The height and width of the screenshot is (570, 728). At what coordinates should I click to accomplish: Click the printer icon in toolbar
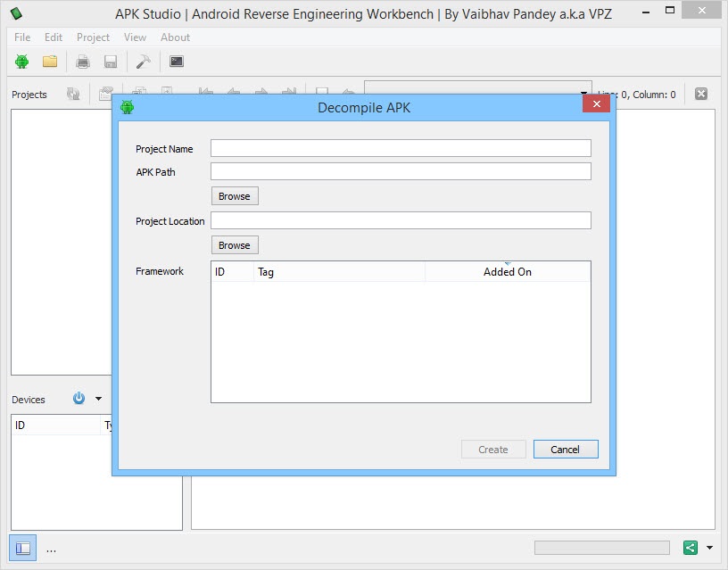click(83, 62)
